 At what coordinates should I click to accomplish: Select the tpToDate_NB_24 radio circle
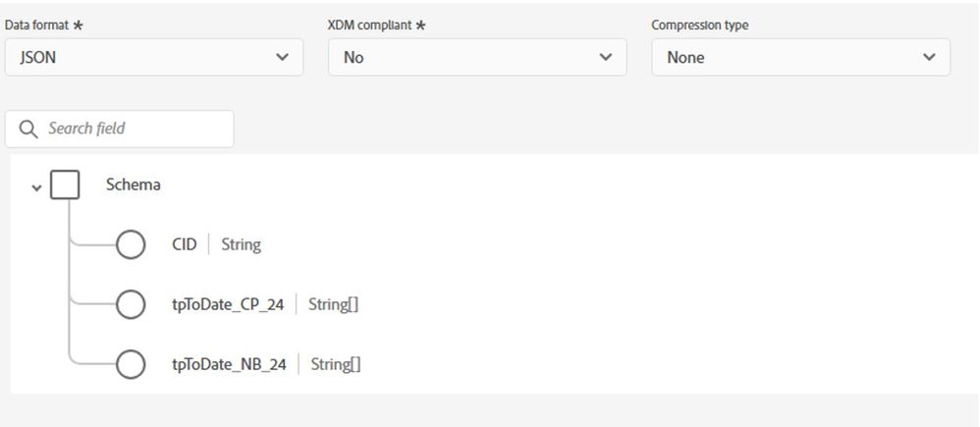coord(131,364)
